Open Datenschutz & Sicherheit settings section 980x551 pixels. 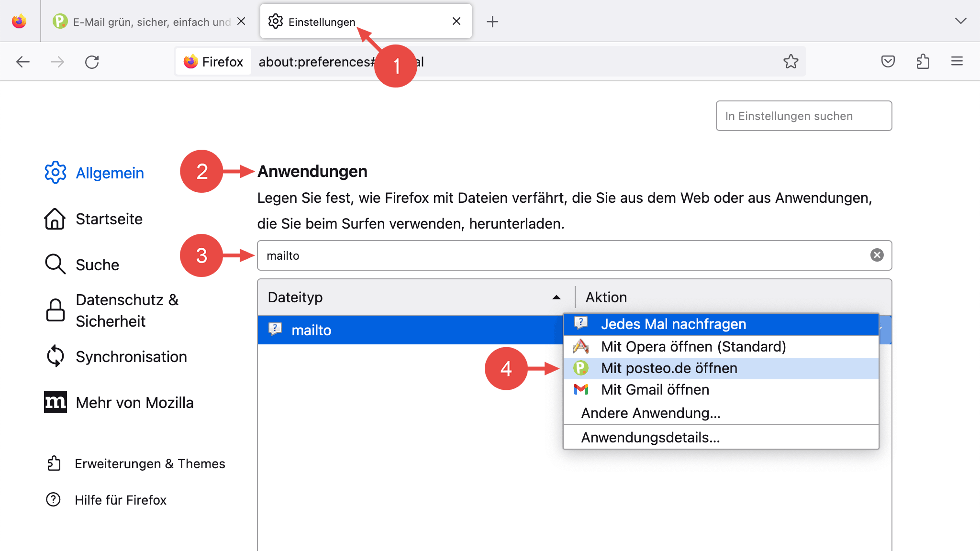127,310
